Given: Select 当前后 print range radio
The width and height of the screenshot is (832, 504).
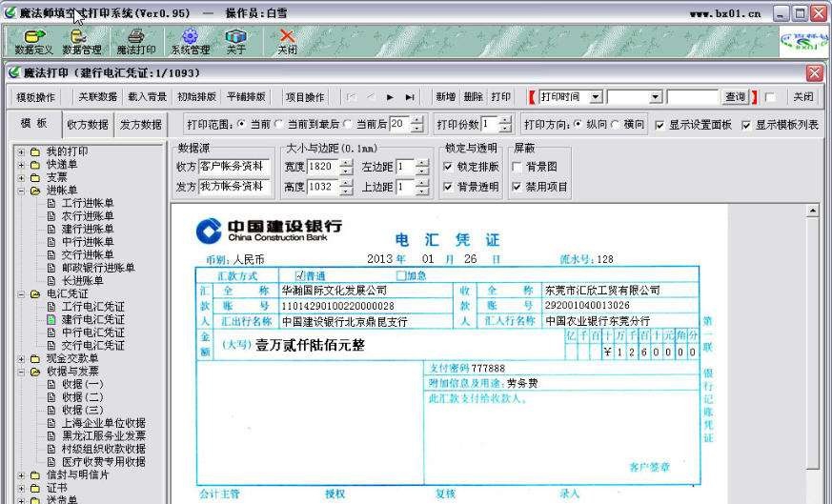Looking at the screenshot, I should point(348,124).
